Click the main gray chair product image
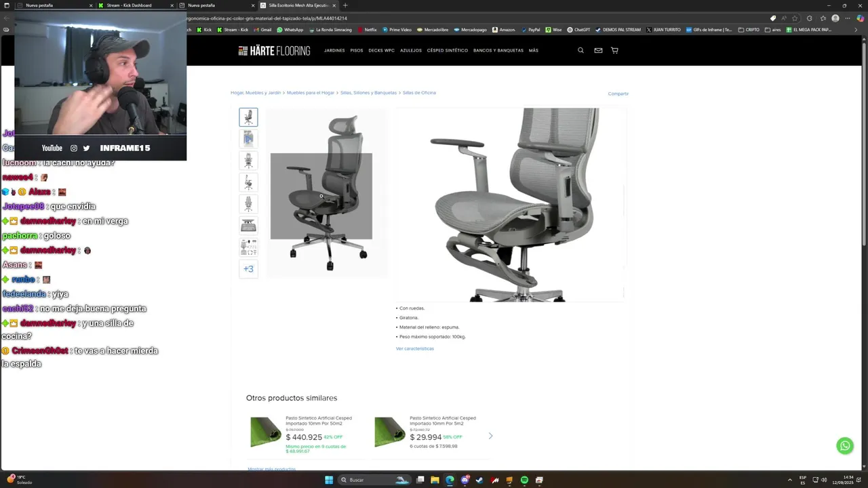The width and height of the screenshot is (868, 488). pos(327,193)
